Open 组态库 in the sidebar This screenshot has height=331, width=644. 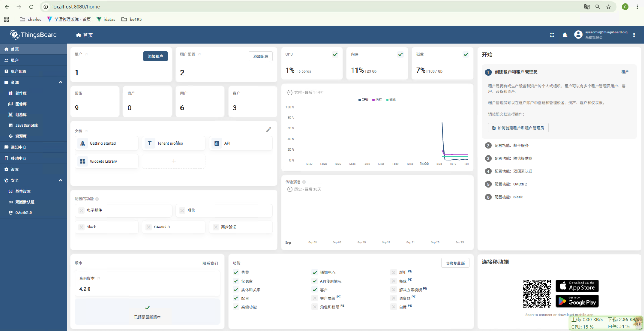tap(33, 115)
